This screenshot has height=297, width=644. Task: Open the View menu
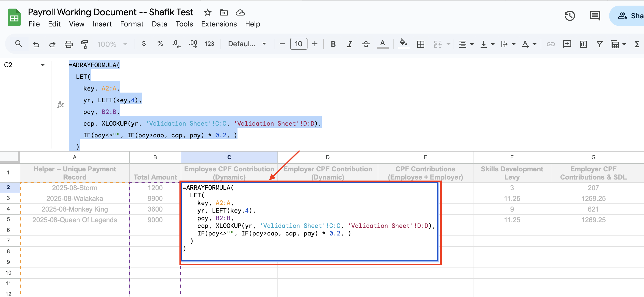77,24
